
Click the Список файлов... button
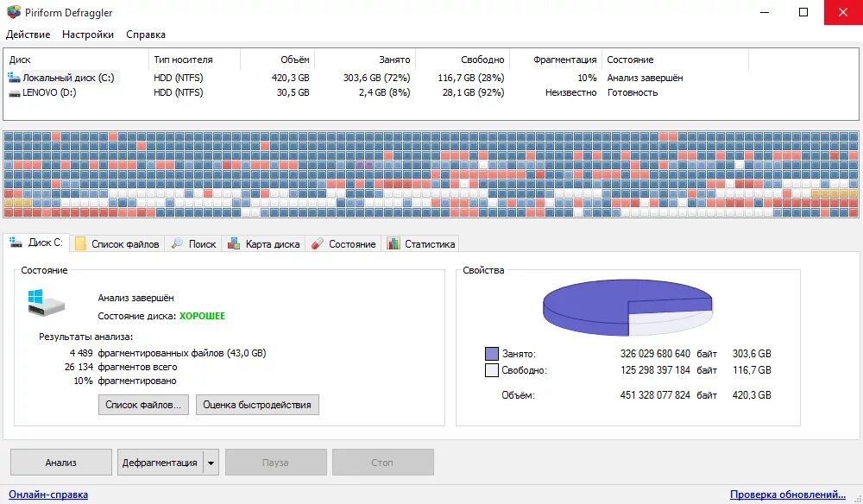pos(143,405)
